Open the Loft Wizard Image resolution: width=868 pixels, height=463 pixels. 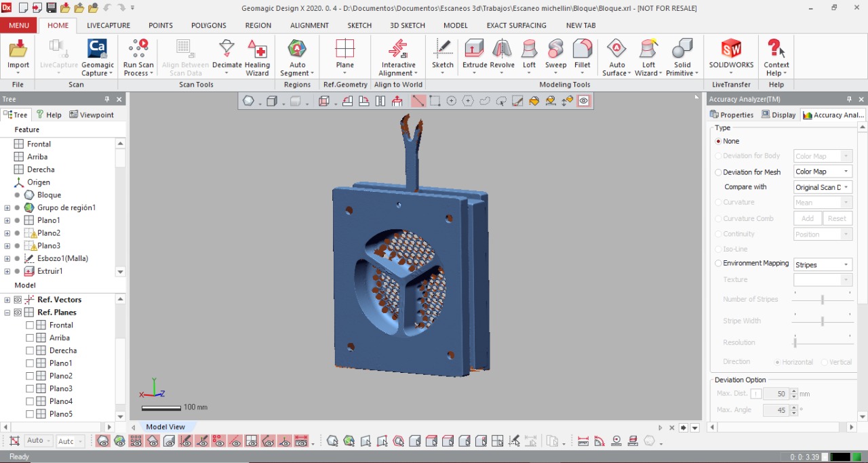[x=649, y=58]
